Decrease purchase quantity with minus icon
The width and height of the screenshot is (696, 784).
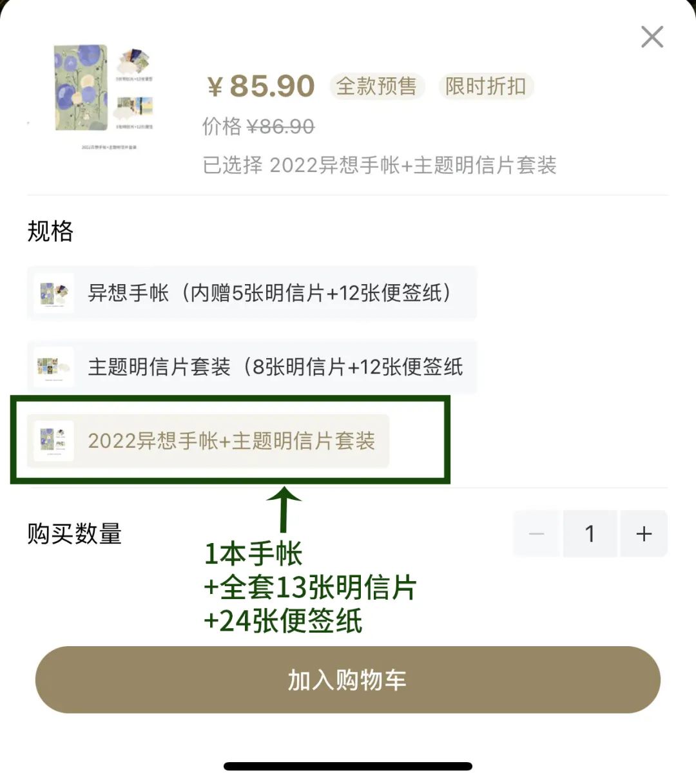(536, 533)
